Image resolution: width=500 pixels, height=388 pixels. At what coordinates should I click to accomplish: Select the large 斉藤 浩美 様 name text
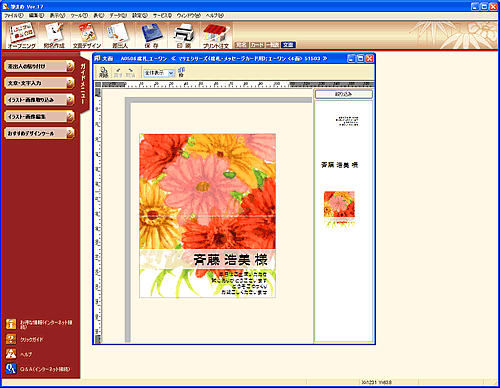tap(230, 260)
